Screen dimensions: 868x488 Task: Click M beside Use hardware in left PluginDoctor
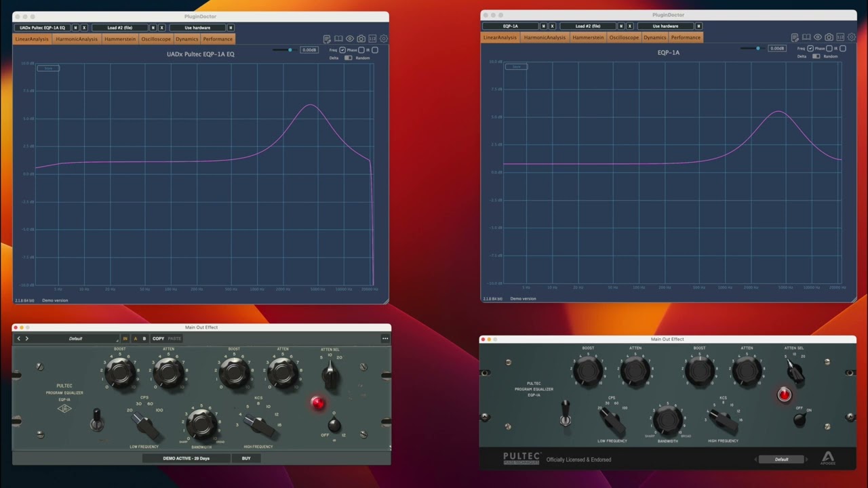[x=231, y=28]
